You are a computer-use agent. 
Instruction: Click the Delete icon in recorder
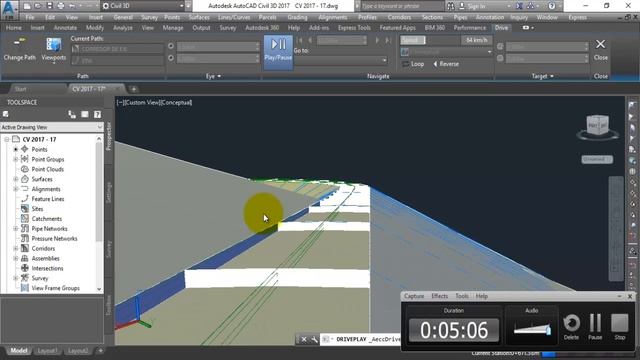571,323
